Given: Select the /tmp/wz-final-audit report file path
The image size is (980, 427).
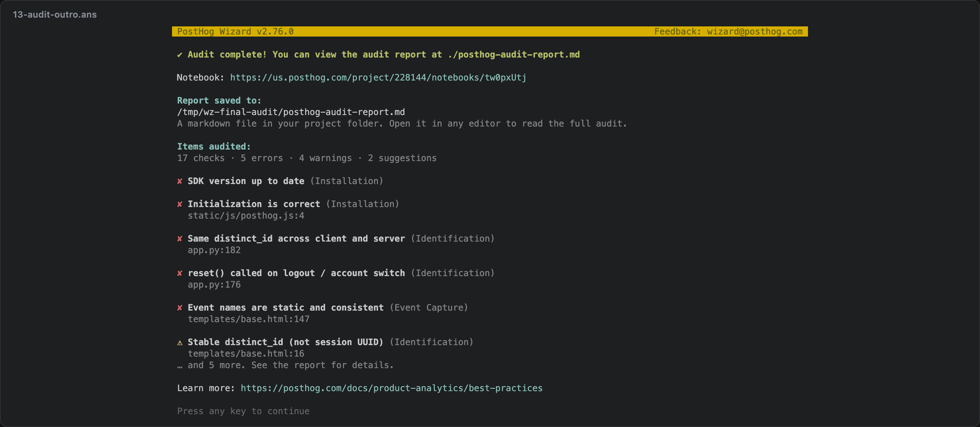Looking at the screenshot, I should click(291, 112).
